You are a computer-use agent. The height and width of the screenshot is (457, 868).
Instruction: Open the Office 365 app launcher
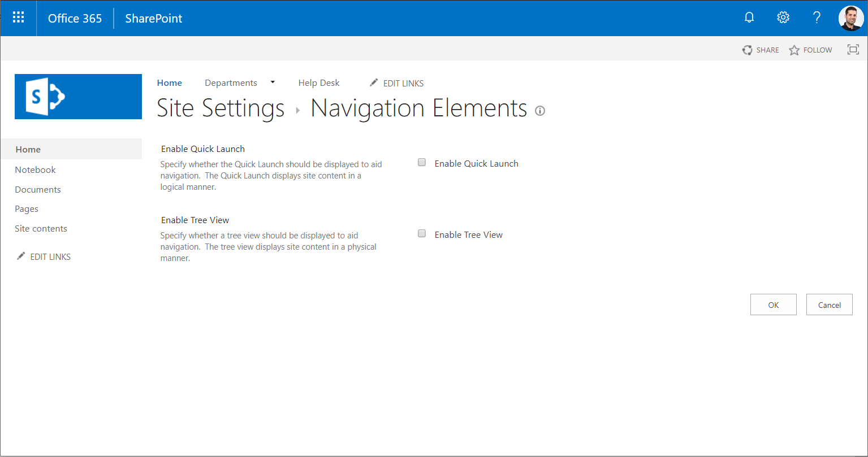(x=18, y=18)
